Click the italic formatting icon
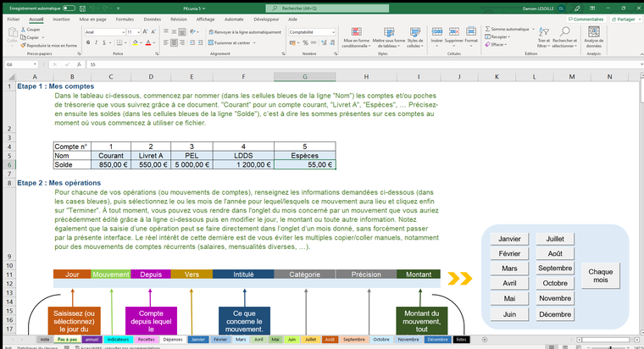Viewport: 644px width, 349px height. click(x=97, y=42)
